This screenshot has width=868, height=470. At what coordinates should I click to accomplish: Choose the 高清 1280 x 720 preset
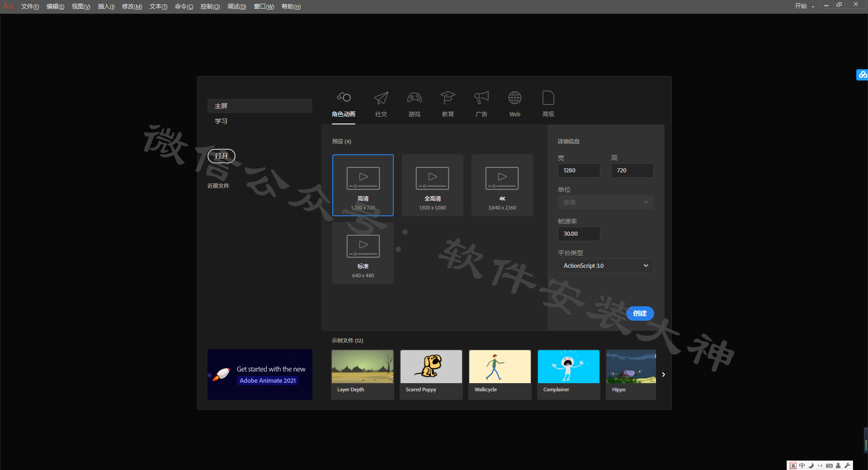click(x=363, y=185)
